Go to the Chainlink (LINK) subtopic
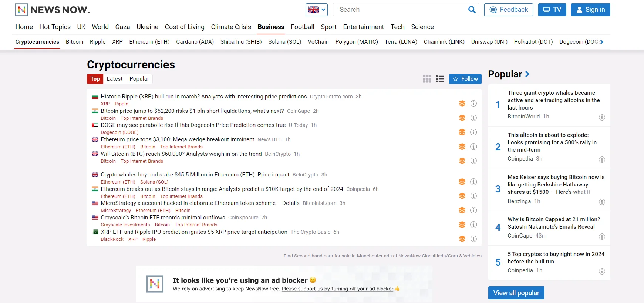The height and width of the screenshot is (303, 644). click(444, 42)
